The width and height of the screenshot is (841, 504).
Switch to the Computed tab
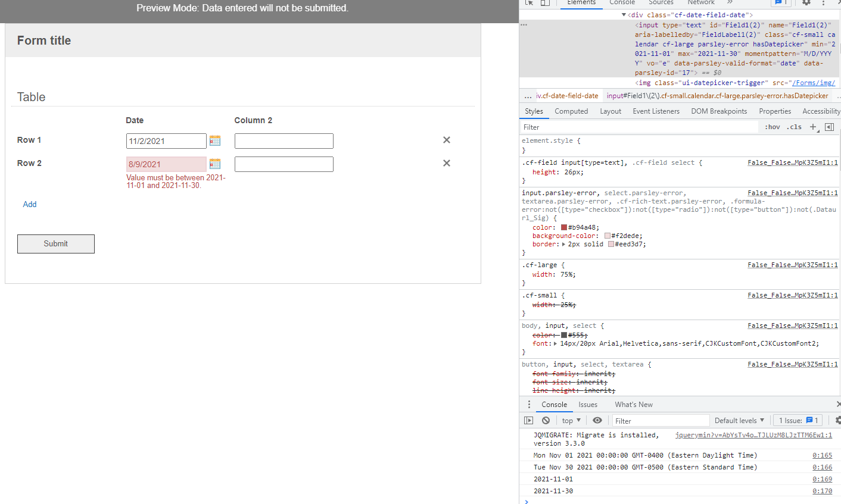click(x=571, y=111)
